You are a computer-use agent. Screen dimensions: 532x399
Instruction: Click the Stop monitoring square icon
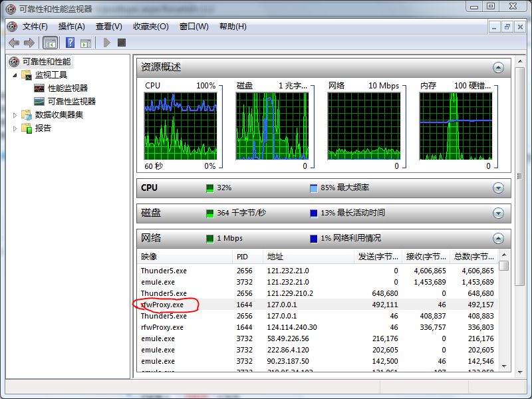click(122, 43)
